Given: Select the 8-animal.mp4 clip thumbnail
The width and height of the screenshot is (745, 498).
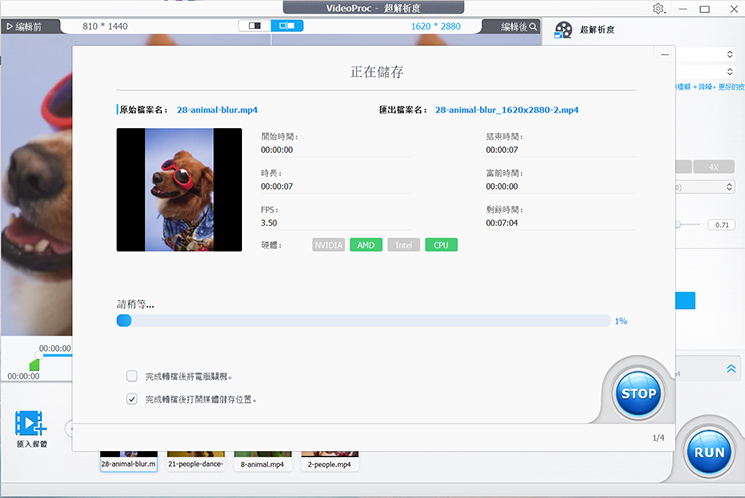Looking at the screenshot, I should pos(263,461).
